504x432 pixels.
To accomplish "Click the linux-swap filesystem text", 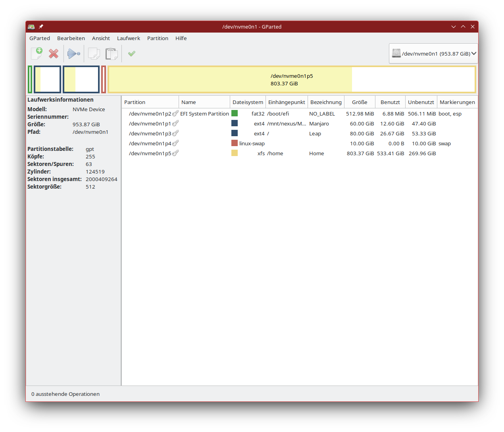I will point(252,143).
